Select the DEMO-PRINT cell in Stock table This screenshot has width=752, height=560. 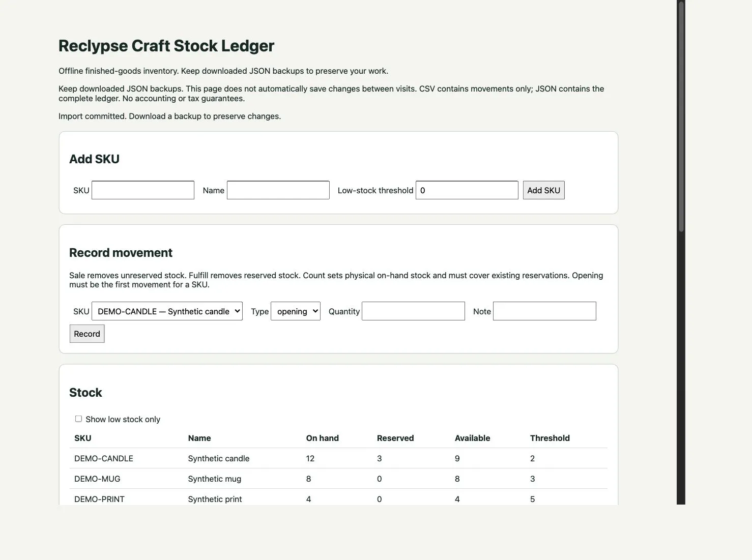pyautogui.click(x=99, y=499)
